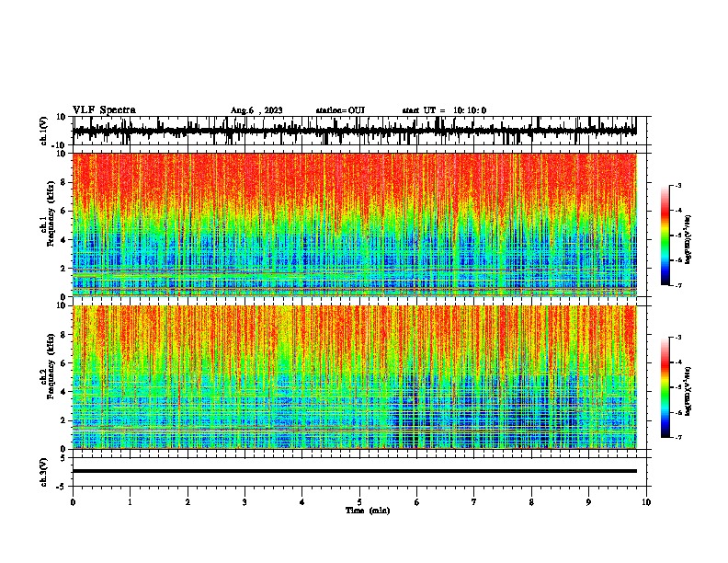Click the ch.2 spectrogram panel
This screenshot has width=728, height=563.
click(355, 377)
